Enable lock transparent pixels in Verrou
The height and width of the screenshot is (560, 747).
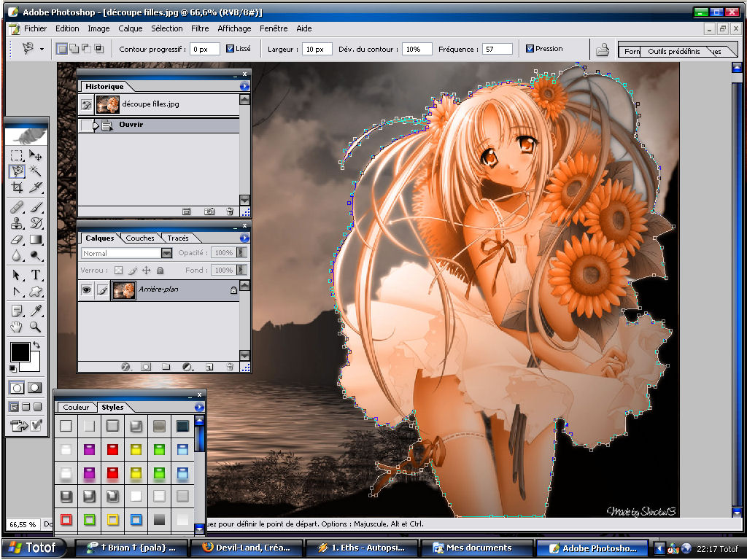pyautogui.click(x=118, y=271)
